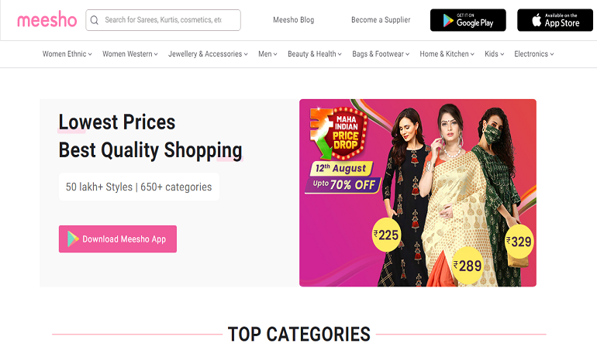Open the Electronics category menu
Viewport: 597px width, 364px height.
point(533,54)
